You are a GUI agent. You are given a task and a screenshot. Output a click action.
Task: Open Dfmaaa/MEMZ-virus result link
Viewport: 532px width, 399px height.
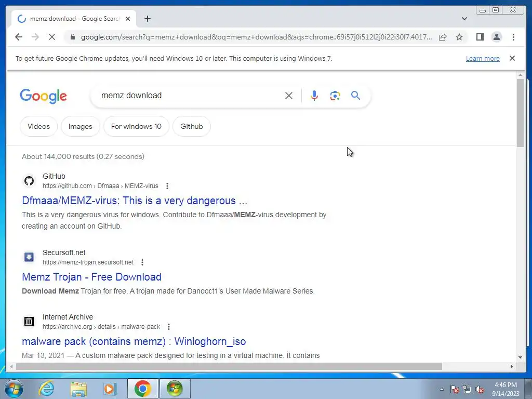(135, 201)
